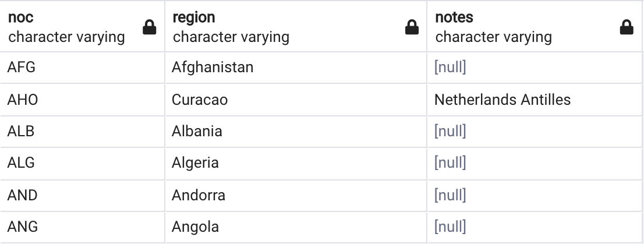Click the Andorra region cell

click(x=296, y=196)
